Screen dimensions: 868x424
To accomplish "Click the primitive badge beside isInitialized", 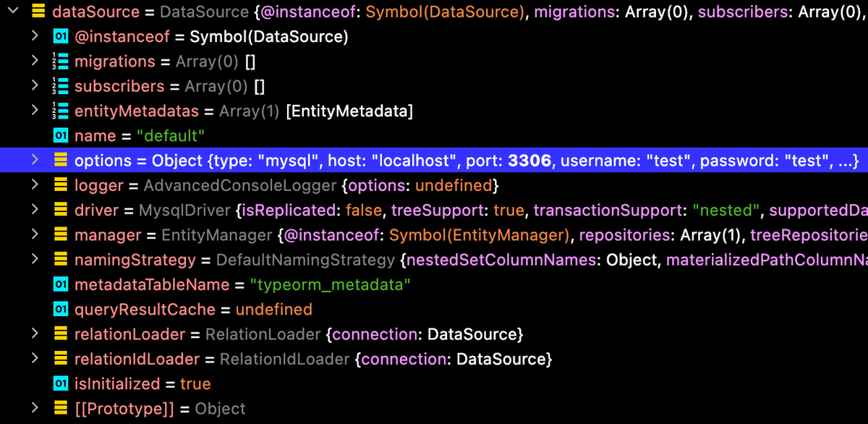I will [61, 383].
